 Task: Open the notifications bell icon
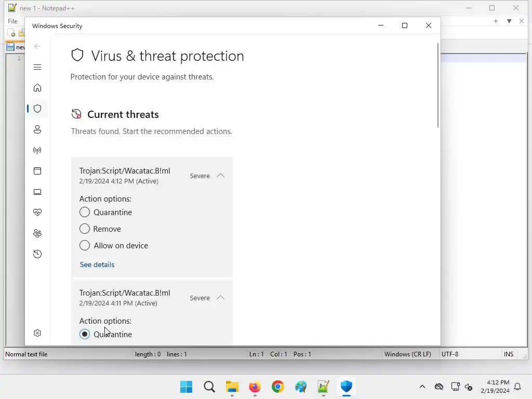[x=518, y=387]
